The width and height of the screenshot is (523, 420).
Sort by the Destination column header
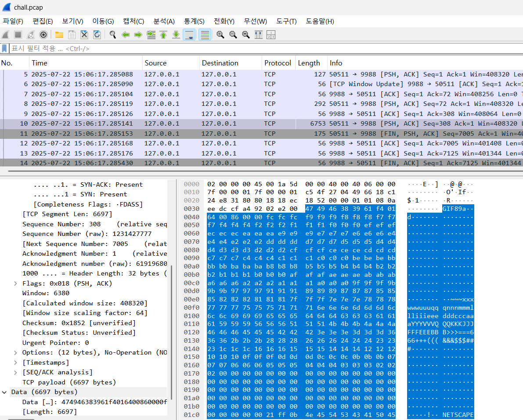click(231, 63)
